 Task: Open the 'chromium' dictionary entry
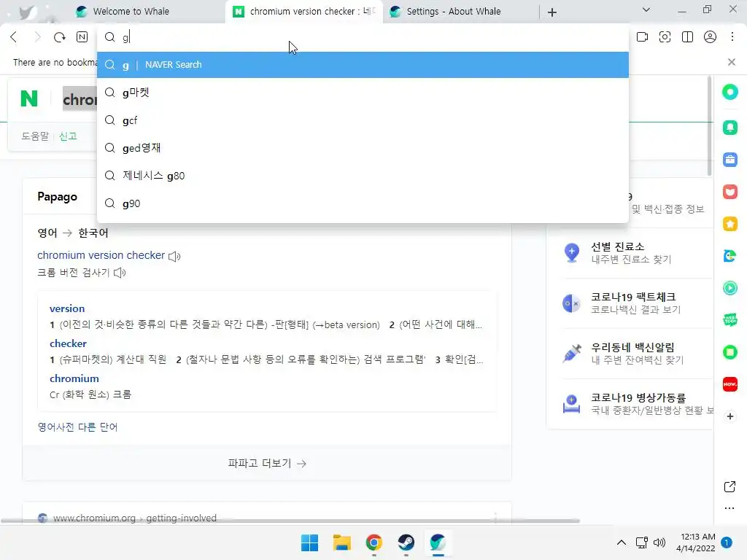(74, 378)
